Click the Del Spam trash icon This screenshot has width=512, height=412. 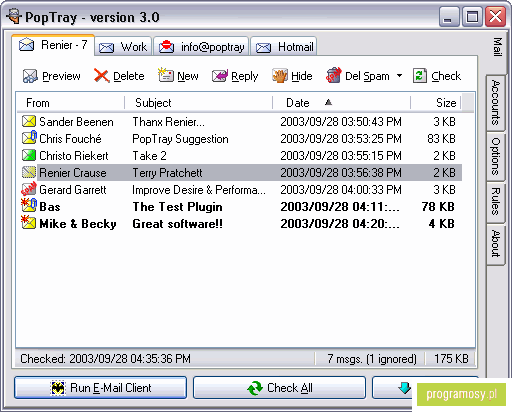[x=334, y=75]
